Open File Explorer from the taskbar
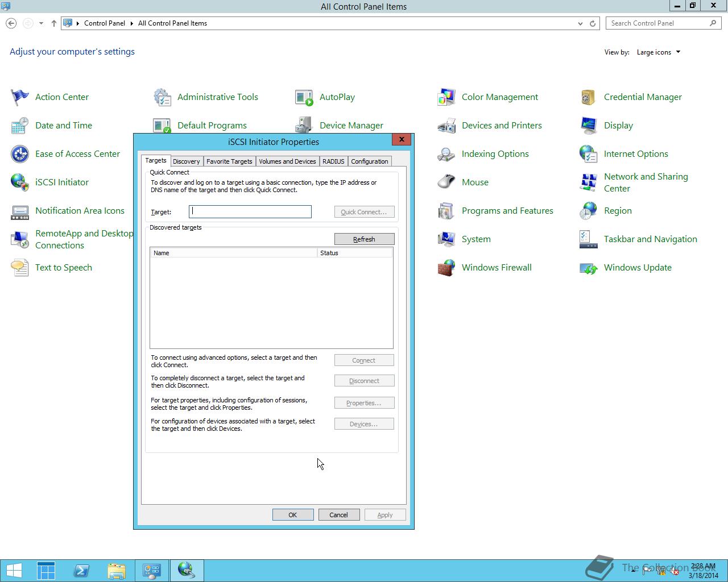Screen dimensions: 728x582 coord(117,571)
